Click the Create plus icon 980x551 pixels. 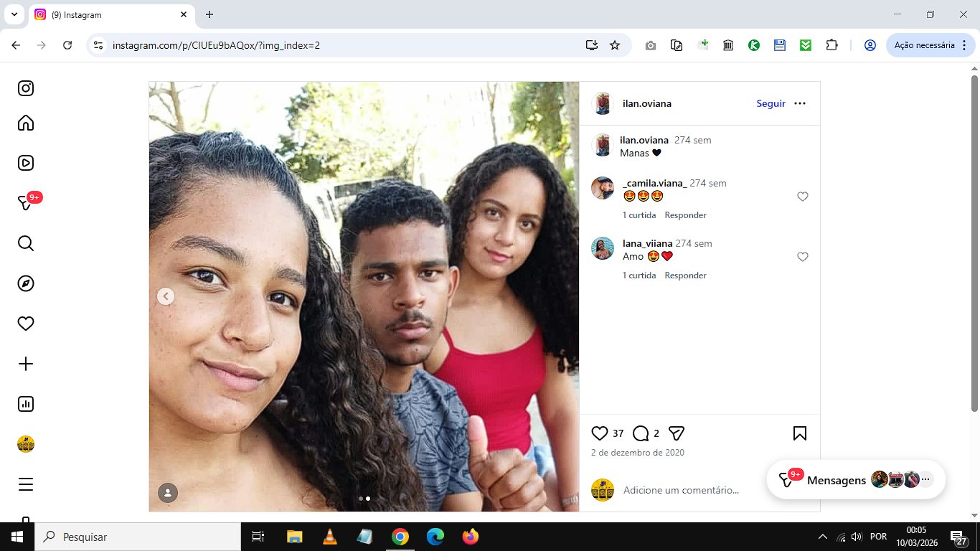(26, 364)
